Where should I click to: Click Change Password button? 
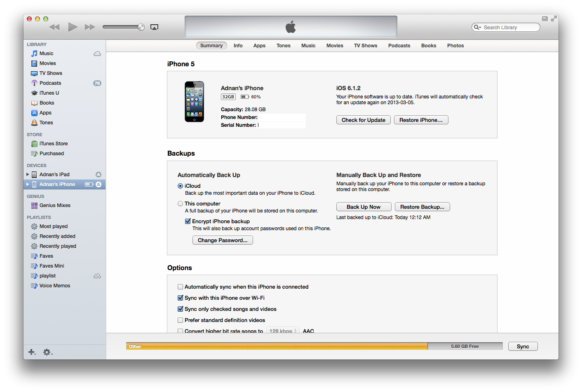(223, 240)
